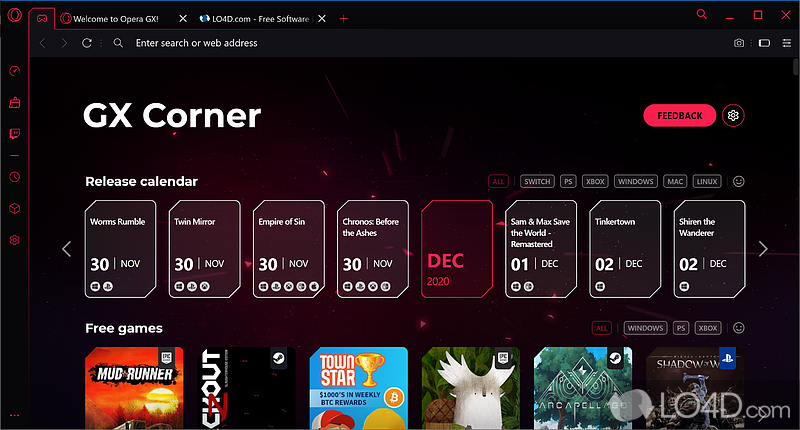This screenshot has width=800, height=430.
Task: Filter release calendar by MAC
Action: 675,181
